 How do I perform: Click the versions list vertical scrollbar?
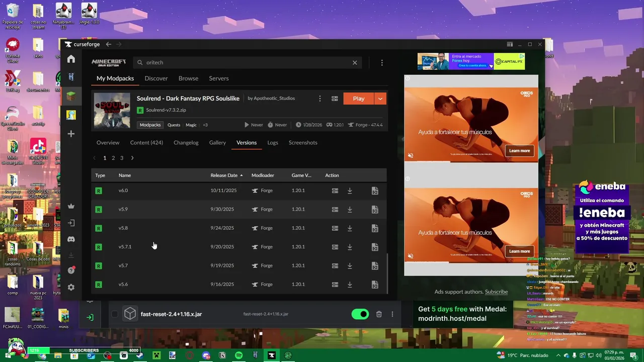pos(387,273)
